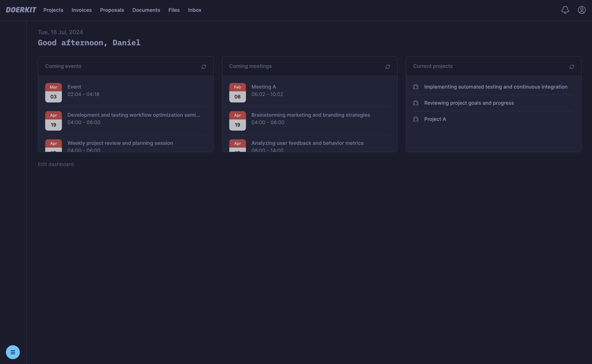Refresh the Coming events panel
The height and width of the screenshot is (364, 592).
coord(204,67)
